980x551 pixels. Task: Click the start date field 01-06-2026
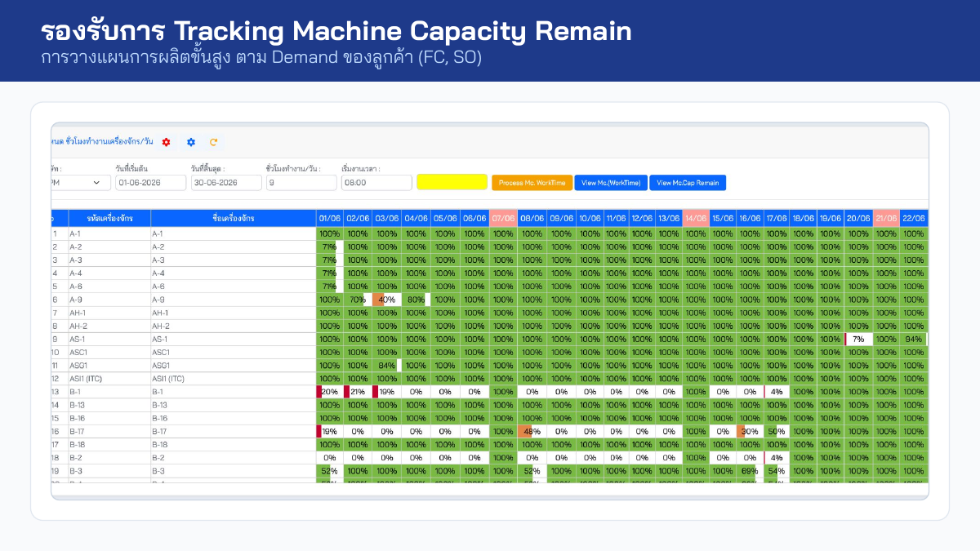pyautogui.click(x=150, y=183)
